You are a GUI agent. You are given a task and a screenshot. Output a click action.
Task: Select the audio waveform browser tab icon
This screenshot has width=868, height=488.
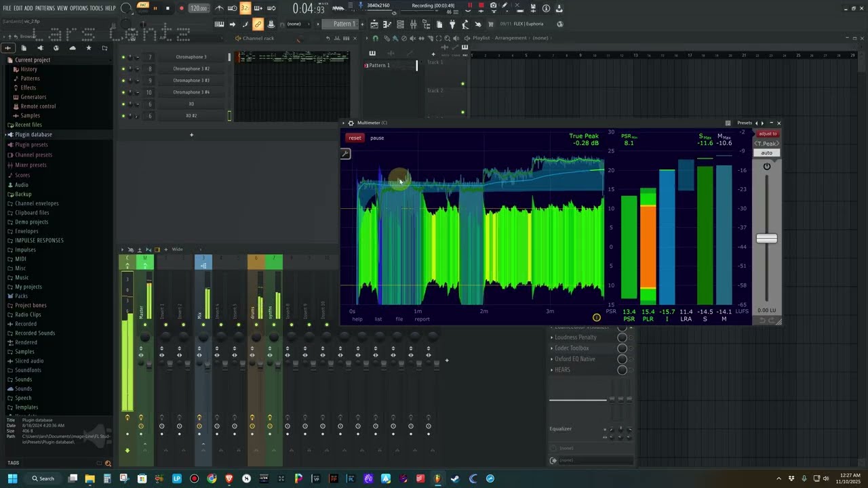tap(7, 48)
